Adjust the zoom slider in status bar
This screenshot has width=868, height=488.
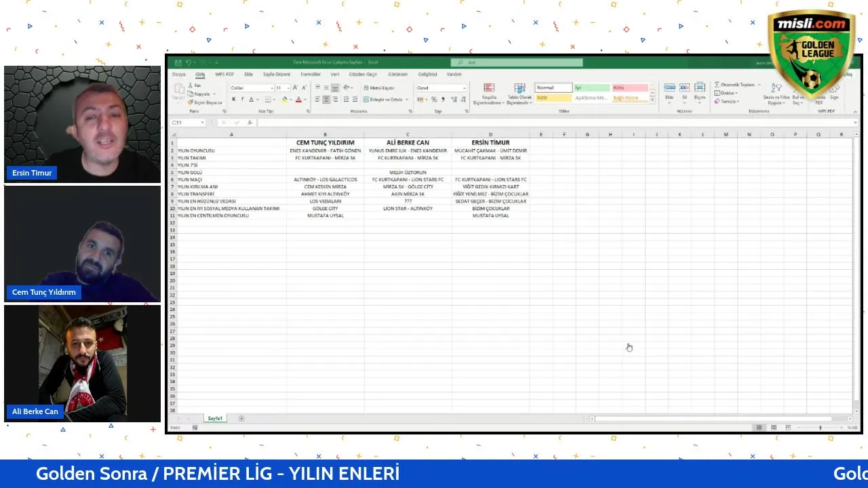821,428
